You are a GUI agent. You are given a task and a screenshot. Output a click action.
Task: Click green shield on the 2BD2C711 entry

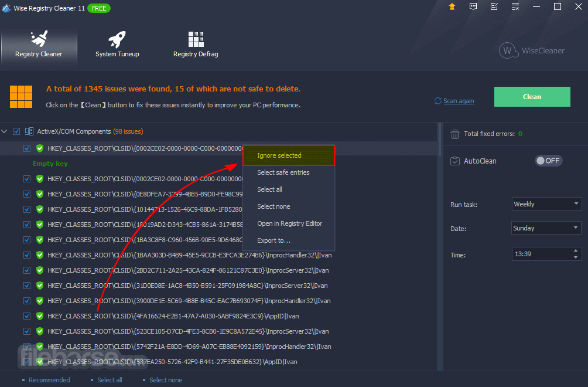(x=40, y=270)
